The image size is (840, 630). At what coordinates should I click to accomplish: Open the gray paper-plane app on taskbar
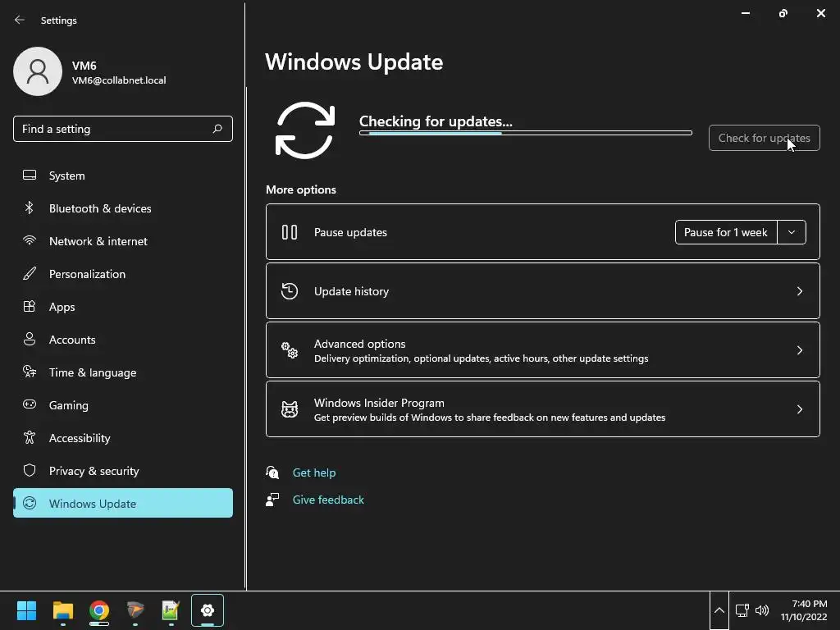[x=135, y=610]
